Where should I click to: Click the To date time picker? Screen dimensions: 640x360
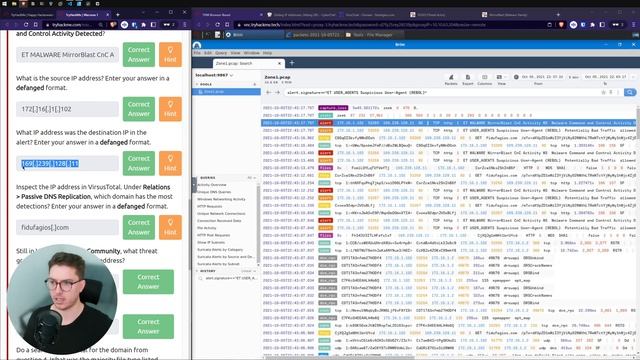tap(605, 77)
